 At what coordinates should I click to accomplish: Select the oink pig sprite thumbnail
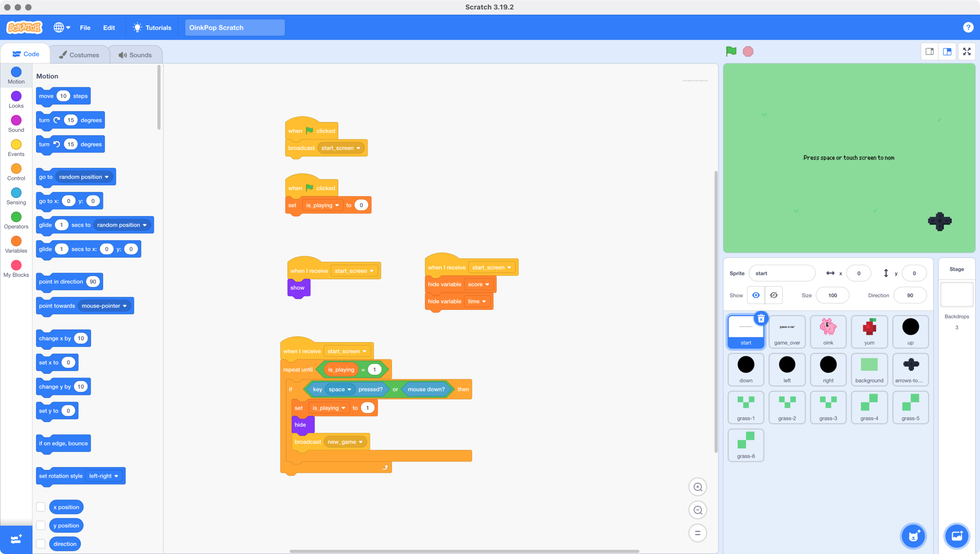point(828,331)
